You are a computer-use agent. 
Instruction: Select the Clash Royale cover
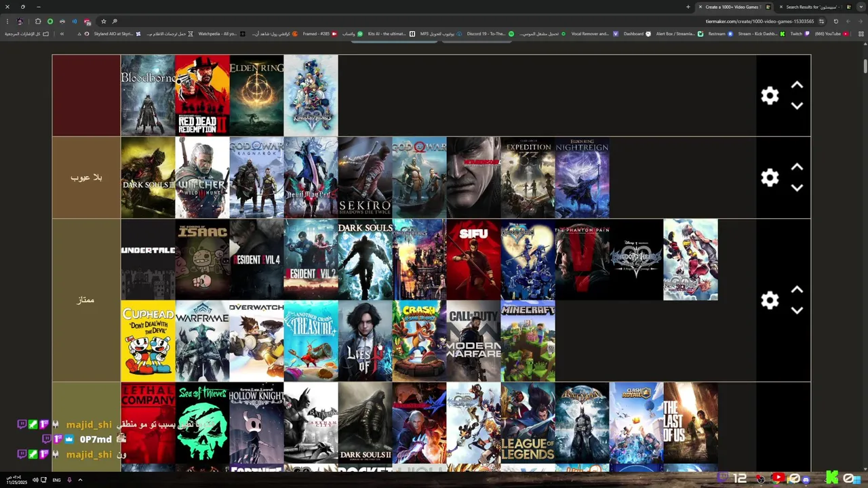(x=636, y=423)
